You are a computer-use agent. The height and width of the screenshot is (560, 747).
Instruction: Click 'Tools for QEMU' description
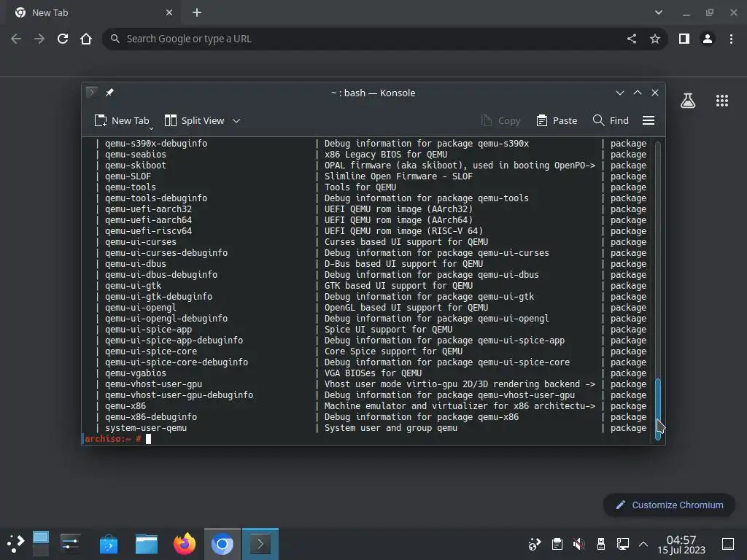(x=360, y=187)
